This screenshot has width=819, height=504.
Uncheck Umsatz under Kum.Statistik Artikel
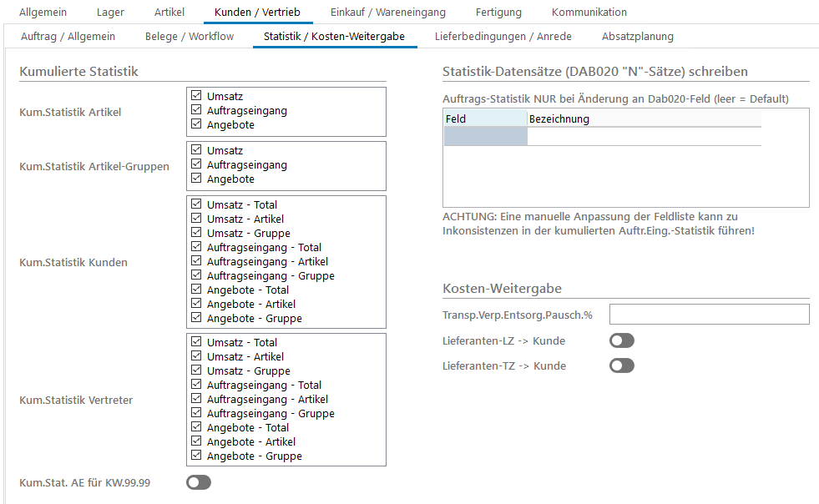196,97
